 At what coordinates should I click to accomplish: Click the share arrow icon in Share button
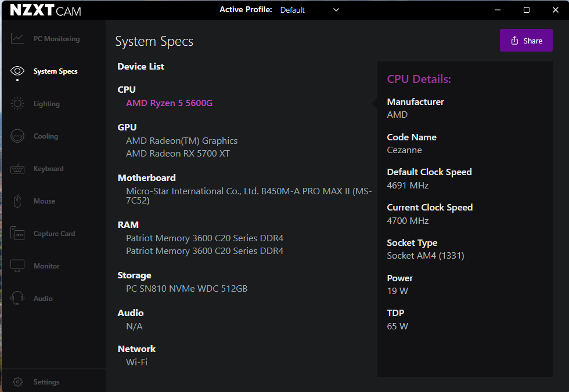pyautogui.click(x=514, y=41)
